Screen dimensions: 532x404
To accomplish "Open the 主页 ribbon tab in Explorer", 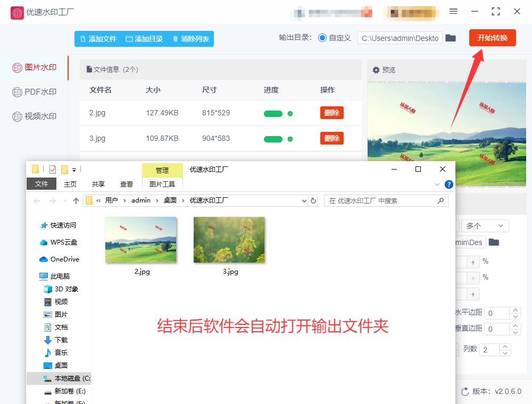I will click(x=70, y=184).
